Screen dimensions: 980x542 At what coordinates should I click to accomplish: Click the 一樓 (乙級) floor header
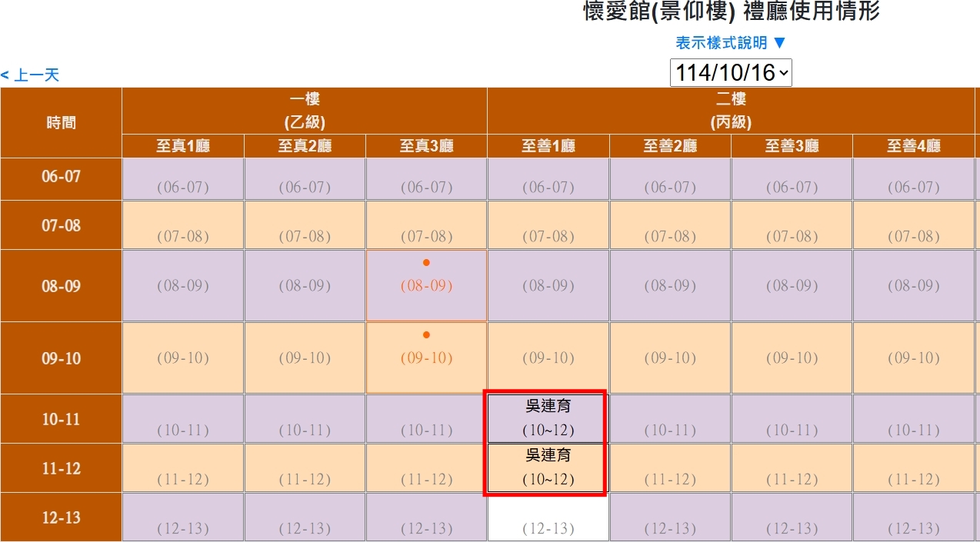click(x=305, y=111)
